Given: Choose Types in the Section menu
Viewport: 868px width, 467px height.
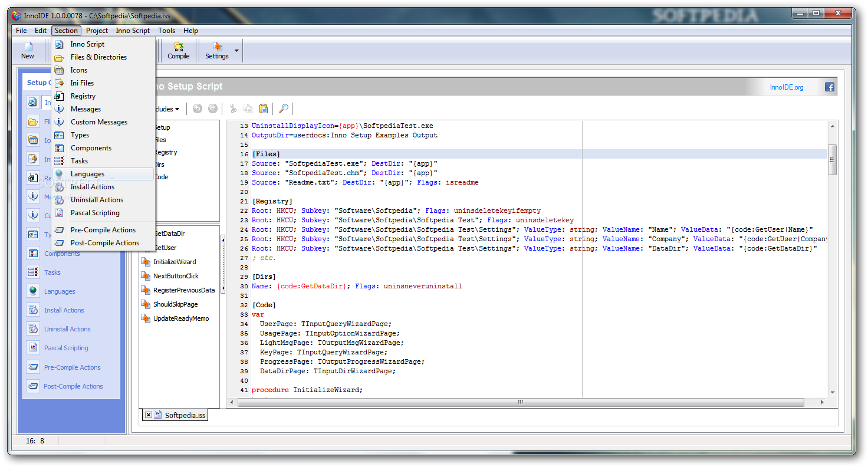Looking at the screenshot, I should click(104, 135).
